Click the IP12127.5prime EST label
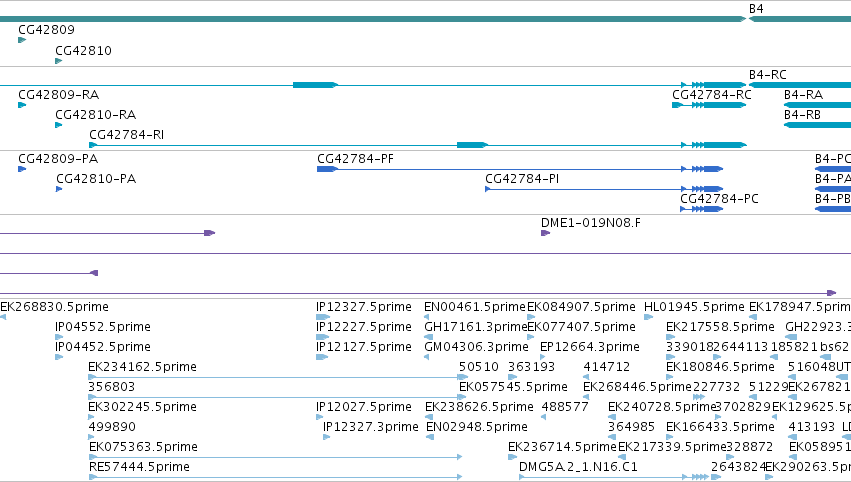Image resolution: width=851 pixels, height=482 pixels. click(364, 347)
